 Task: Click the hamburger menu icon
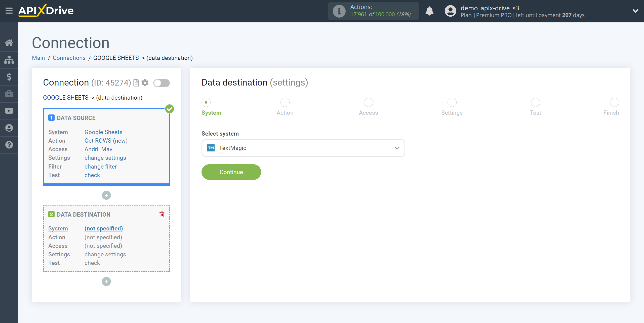tap(10, 11)
